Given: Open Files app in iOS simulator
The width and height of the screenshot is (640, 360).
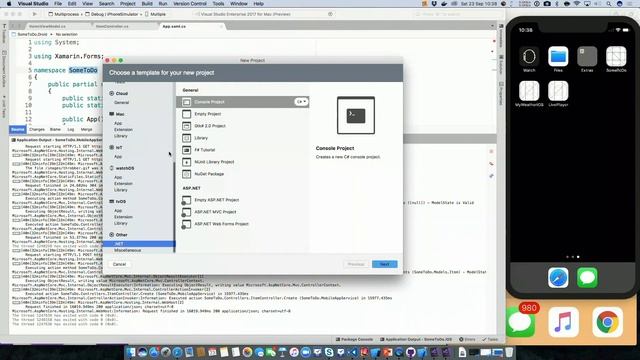Looking at the screenshot, I should pos(558,56).
